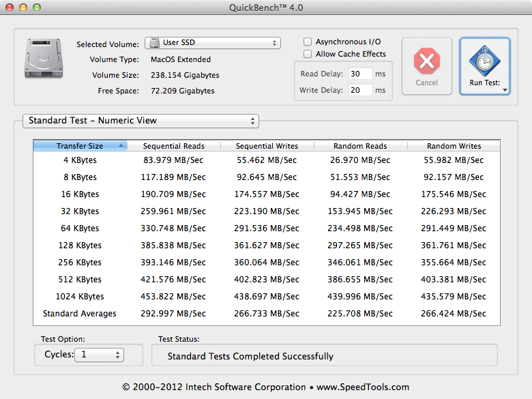Select the 4 KBytes row
This screenshot has width=532, height=399.
point(267,160)
